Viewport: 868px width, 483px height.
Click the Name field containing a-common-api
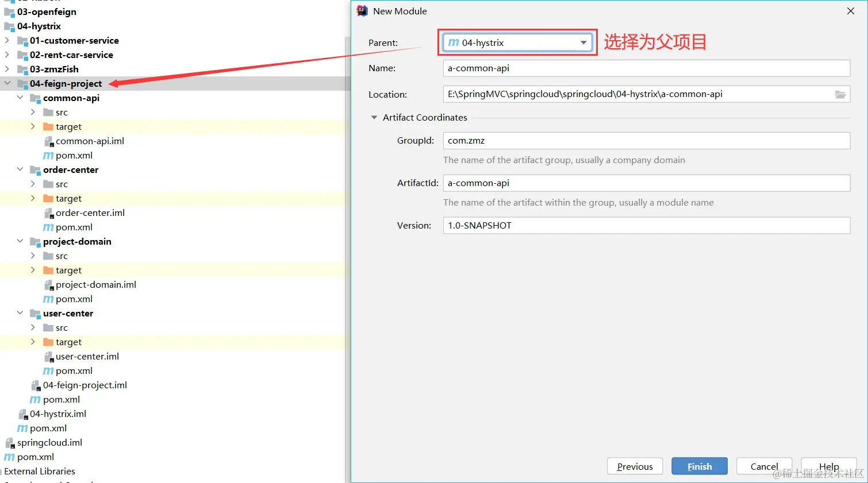tap(646, 68)
